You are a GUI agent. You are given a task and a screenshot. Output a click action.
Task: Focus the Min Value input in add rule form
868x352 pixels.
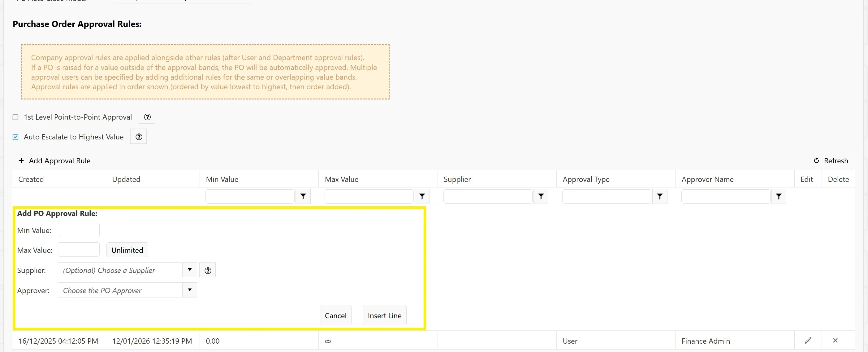(79, 230)
